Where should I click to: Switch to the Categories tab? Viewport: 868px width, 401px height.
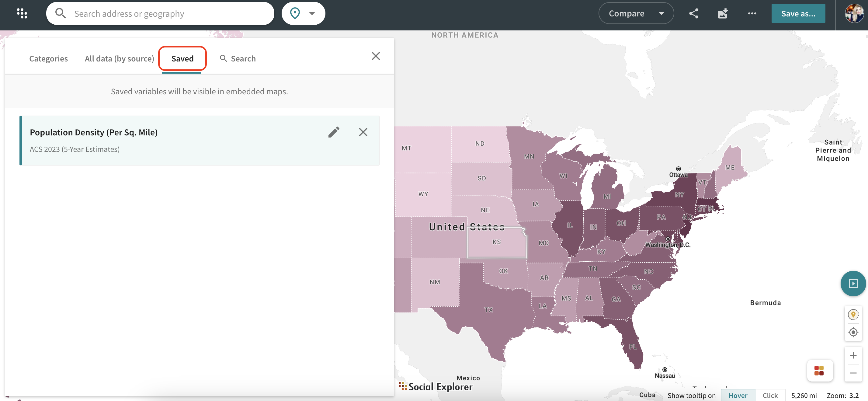point(49,59)
